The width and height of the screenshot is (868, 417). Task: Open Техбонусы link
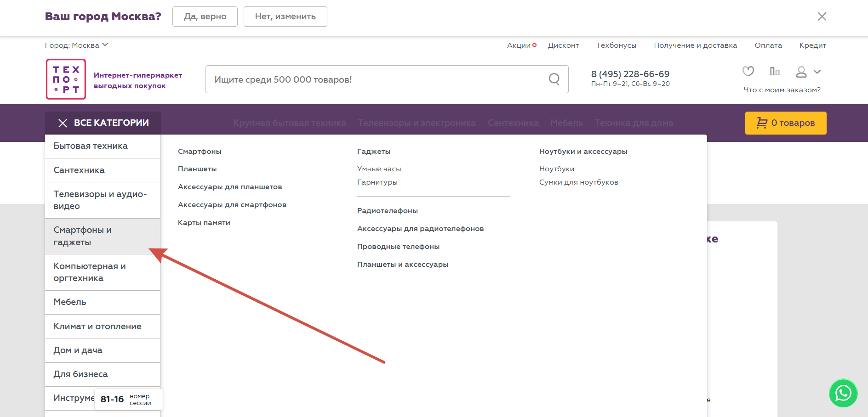click(x=616, y=45)
